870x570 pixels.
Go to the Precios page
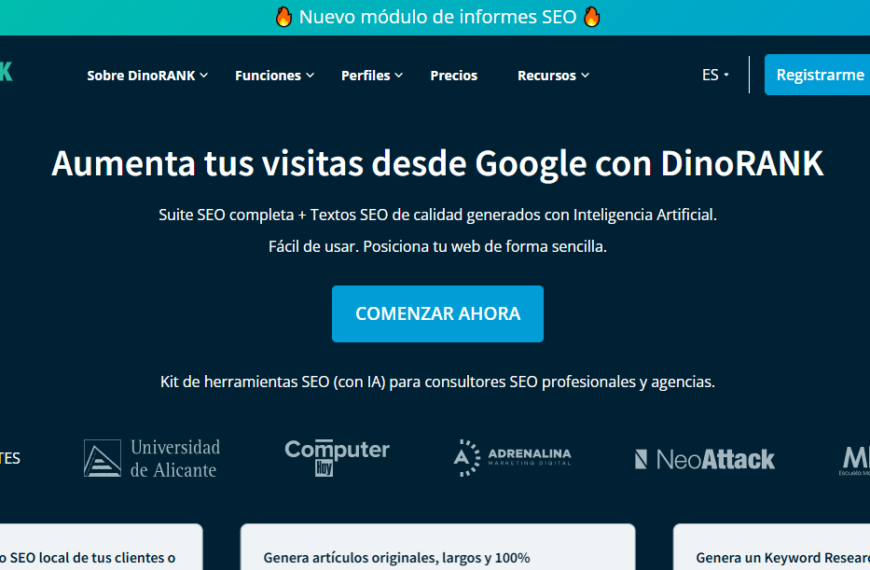point(454,75)
